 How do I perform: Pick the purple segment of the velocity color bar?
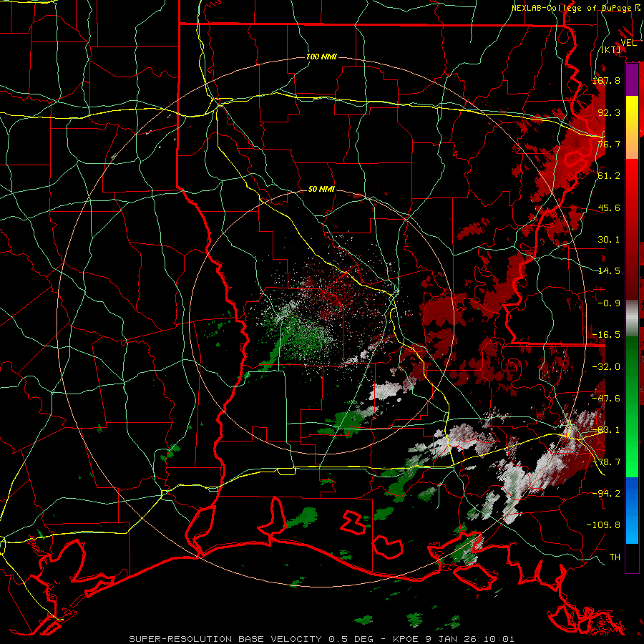[632, 79]
